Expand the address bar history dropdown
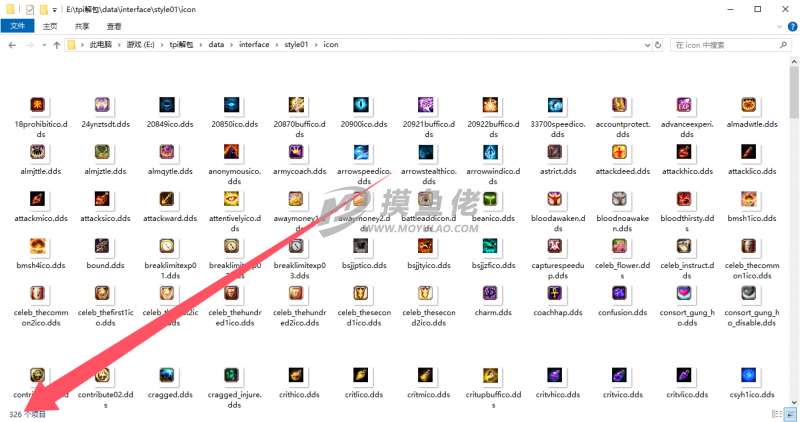 647,45
